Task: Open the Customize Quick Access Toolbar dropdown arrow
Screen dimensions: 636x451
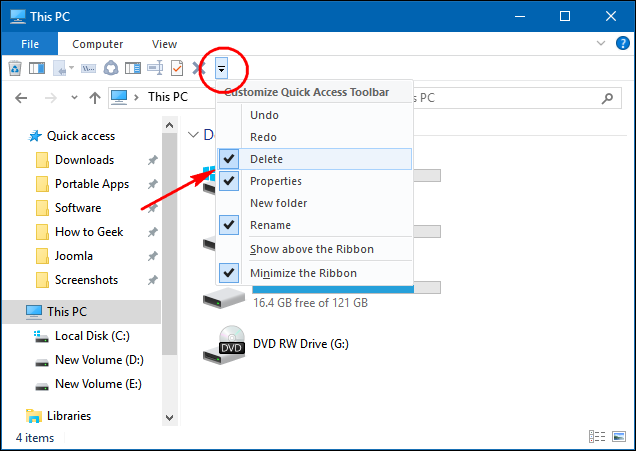Action: [222, 68]
